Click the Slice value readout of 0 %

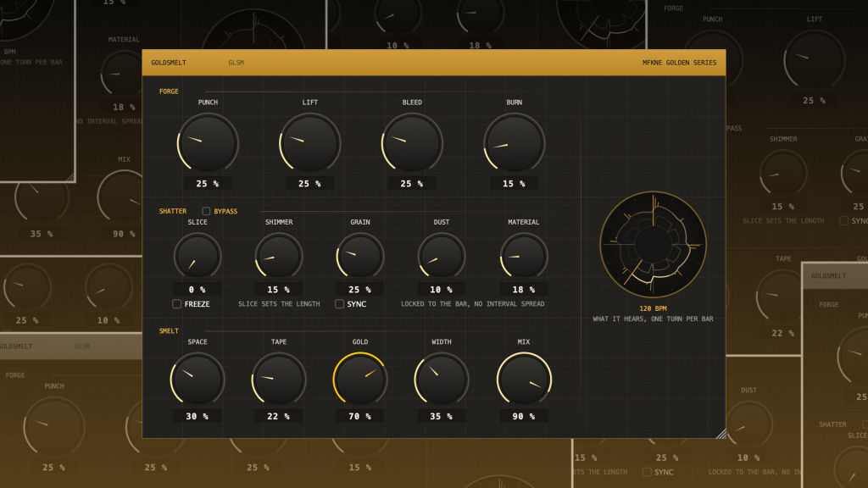click(198, 290)
